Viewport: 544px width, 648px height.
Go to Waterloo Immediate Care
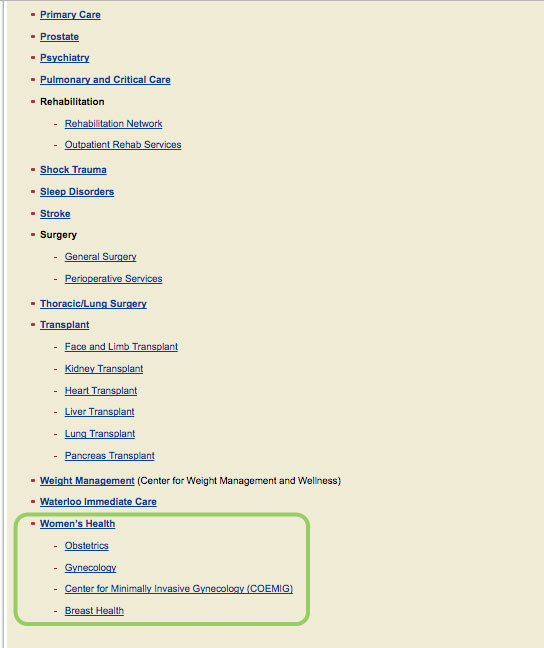[x=98, y=502]
